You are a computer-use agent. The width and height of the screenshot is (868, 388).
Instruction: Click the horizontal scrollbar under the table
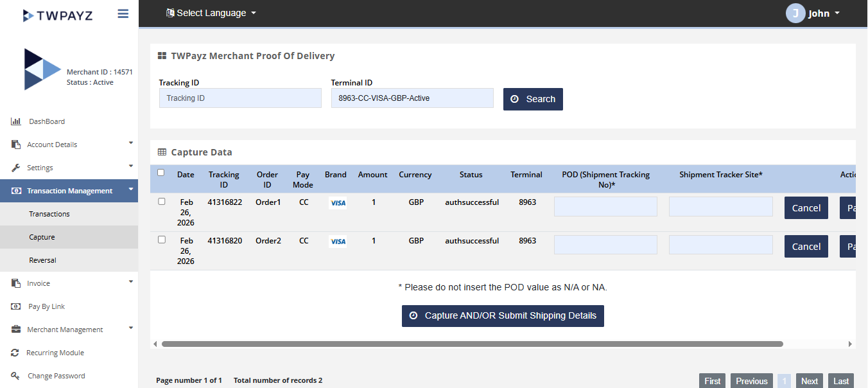click(x=472, y=344)
